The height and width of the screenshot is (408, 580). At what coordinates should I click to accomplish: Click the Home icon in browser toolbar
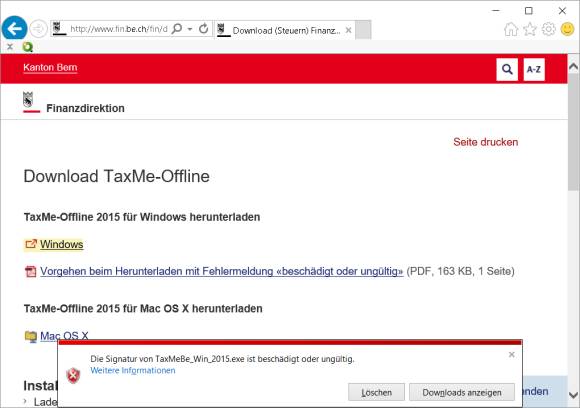click(x=511, y=29)
